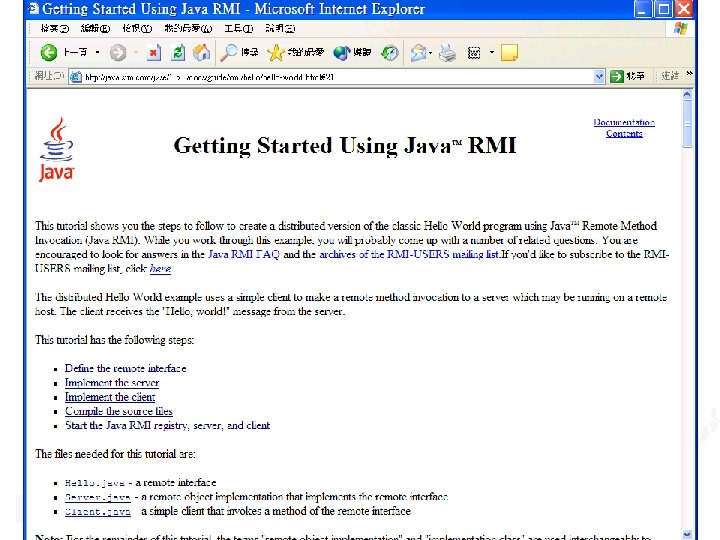The image size is (720, 540).
Task: Follow the 'Compile the source files' link
Action: coord(118,411)
